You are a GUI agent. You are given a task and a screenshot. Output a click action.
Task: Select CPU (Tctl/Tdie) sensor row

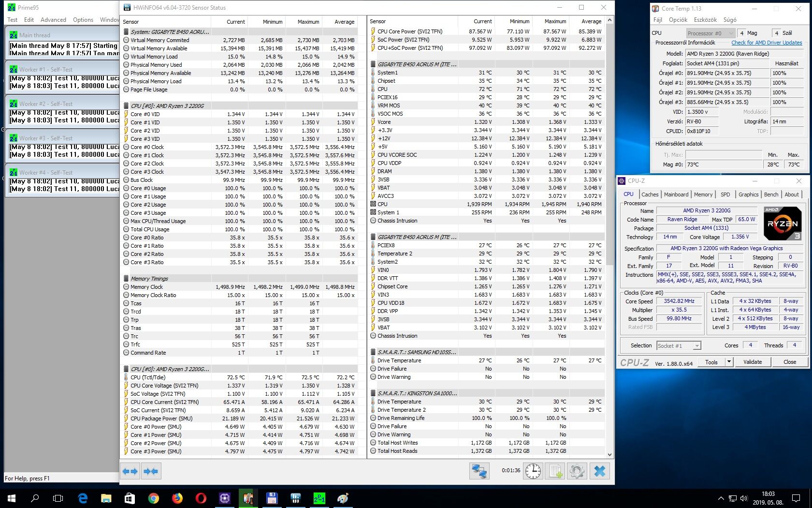click(240, 377)
